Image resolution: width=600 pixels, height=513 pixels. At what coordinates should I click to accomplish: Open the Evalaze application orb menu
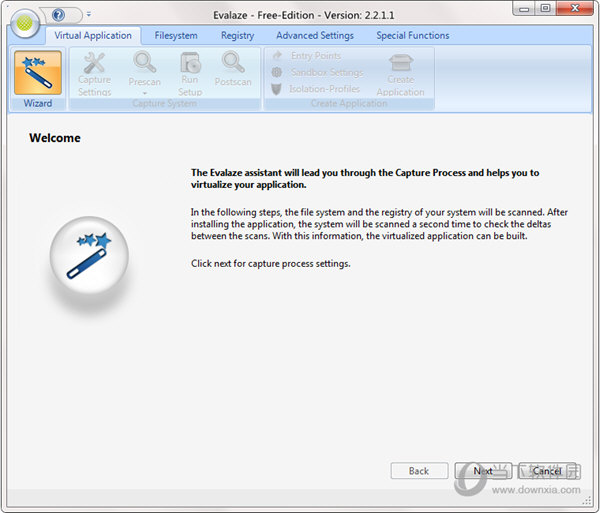(25, 23)
